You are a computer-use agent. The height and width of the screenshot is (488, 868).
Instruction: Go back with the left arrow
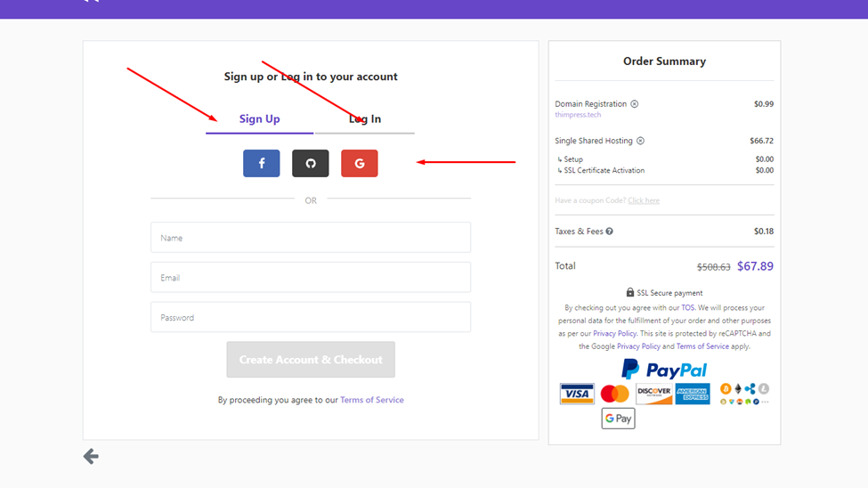click(x=91, y=457)
